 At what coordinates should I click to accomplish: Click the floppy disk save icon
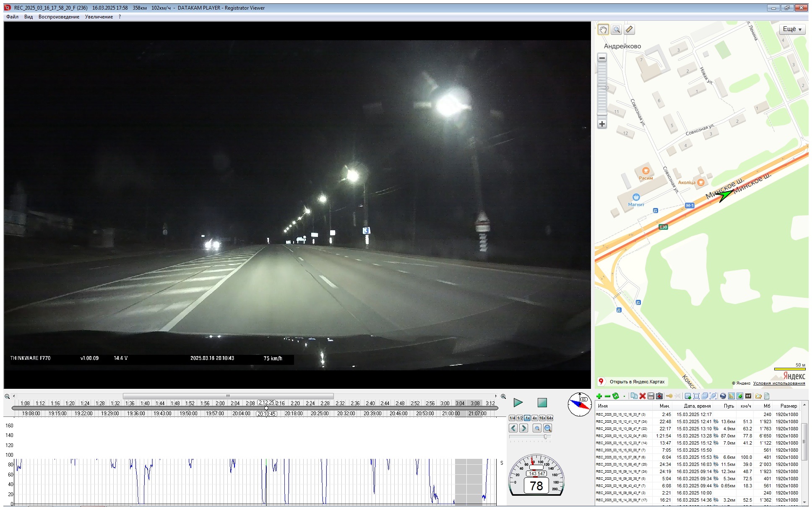pos(651,396)
